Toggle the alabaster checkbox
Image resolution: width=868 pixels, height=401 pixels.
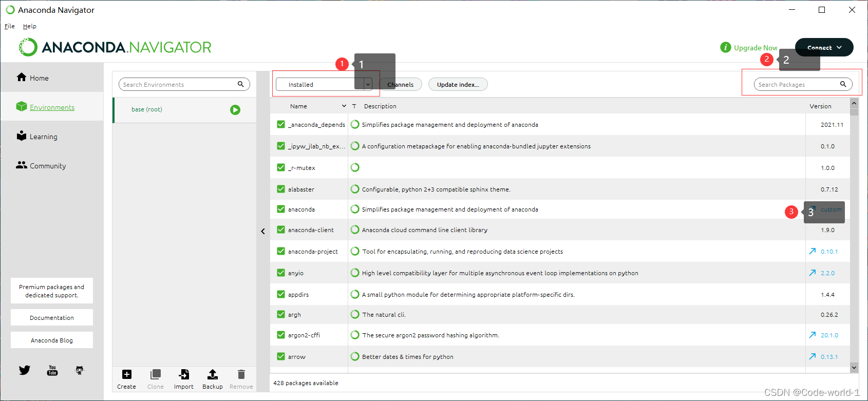coord(281,189)
